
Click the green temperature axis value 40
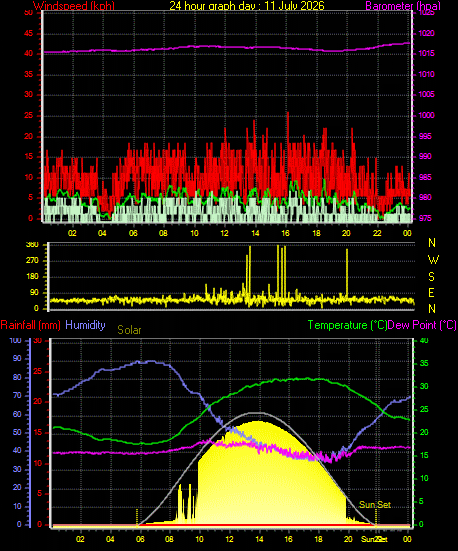tap(424, 341)
